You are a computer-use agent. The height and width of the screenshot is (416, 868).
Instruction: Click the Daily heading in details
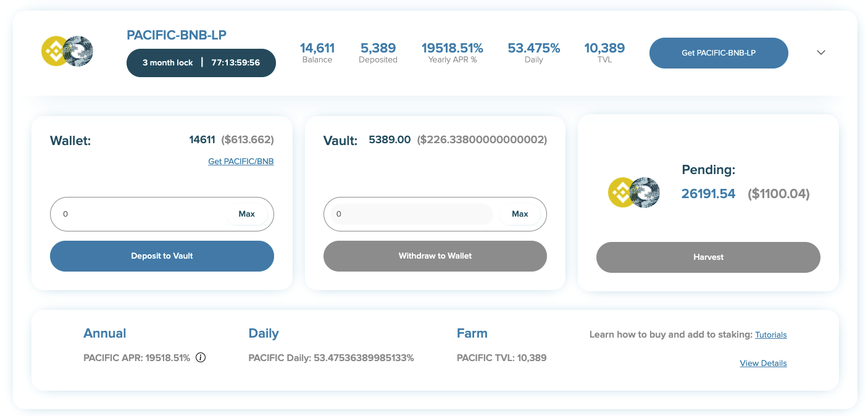[x=264, y=333]
